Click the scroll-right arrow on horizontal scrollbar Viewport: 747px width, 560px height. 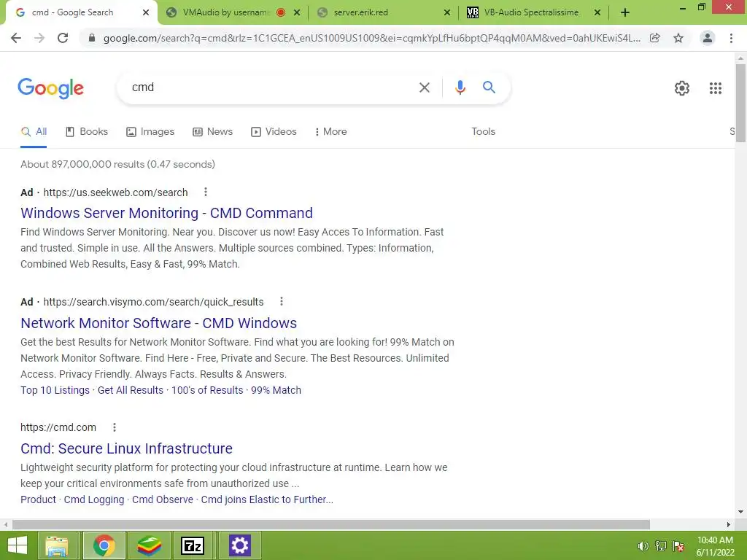point(729,524)
